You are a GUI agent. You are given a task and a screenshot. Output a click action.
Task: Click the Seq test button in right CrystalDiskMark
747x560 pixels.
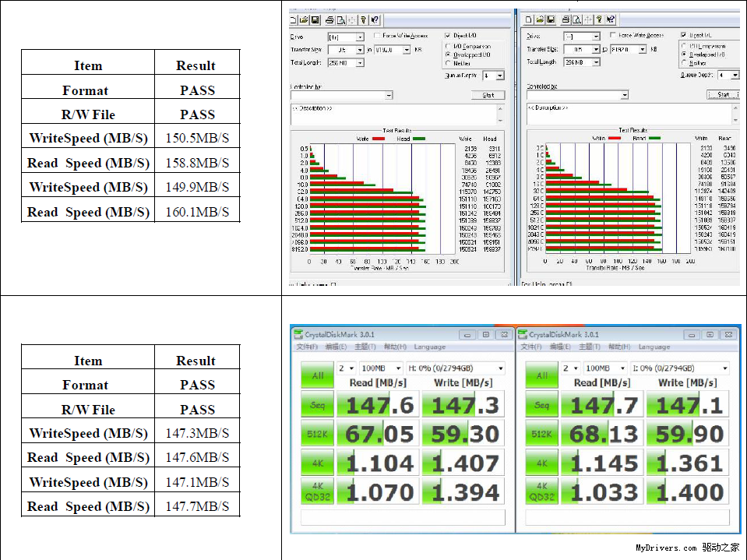click(541, 405)
